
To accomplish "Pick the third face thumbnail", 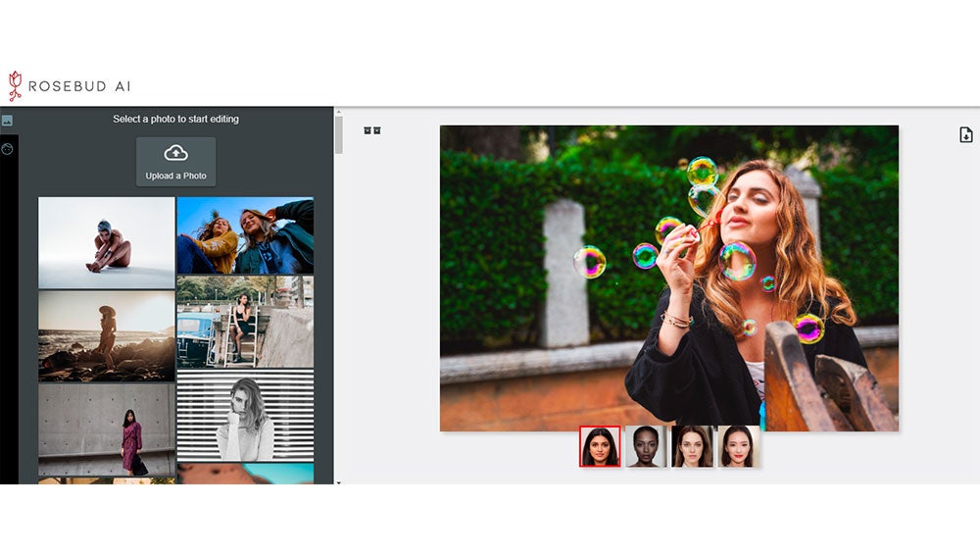I will (692, 446).
